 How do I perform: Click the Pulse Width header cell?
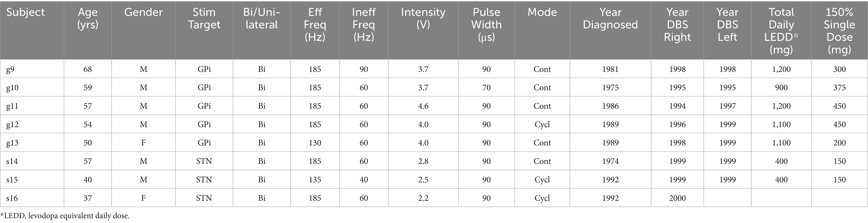pyautogui.click(x=486, y=25)
